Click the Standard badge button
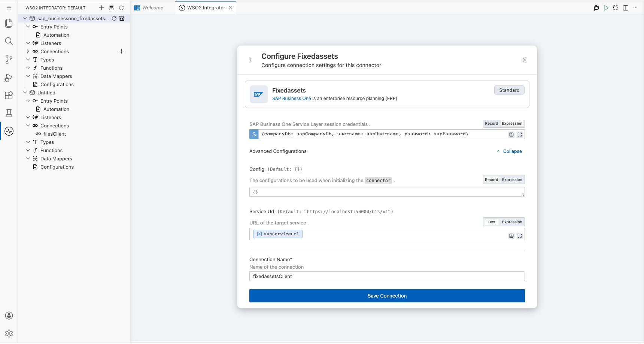The height and width of the screenshot is (344, 644). tap(509, 90)
